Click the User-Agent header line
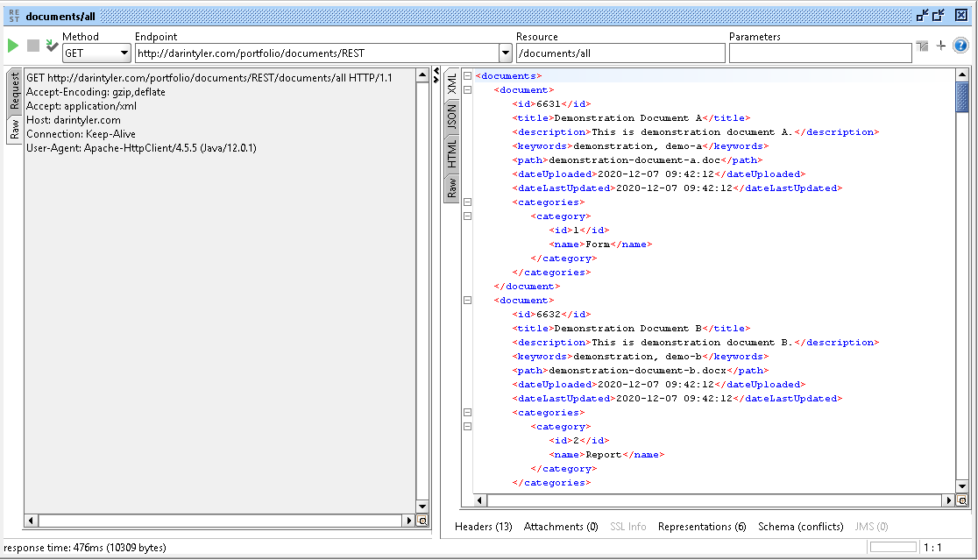Screen dimensions: 978x560 coord(141,148)
